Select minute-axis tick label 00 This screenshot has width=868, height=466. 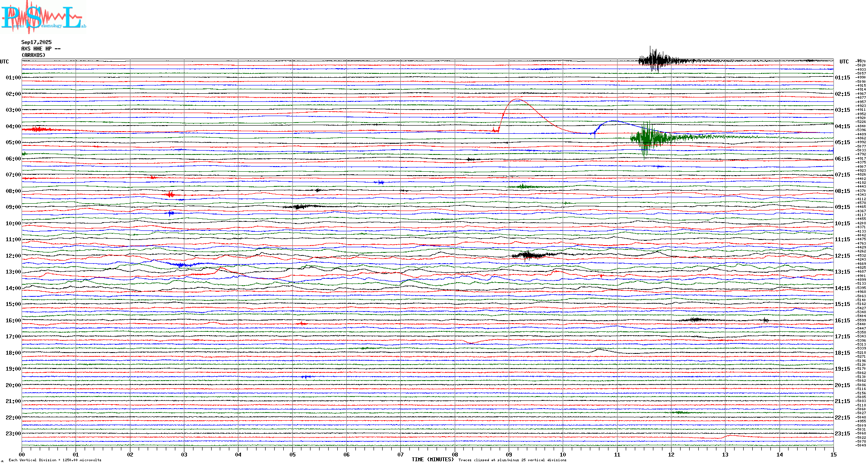pyautogui.click(x=22, y=455)
